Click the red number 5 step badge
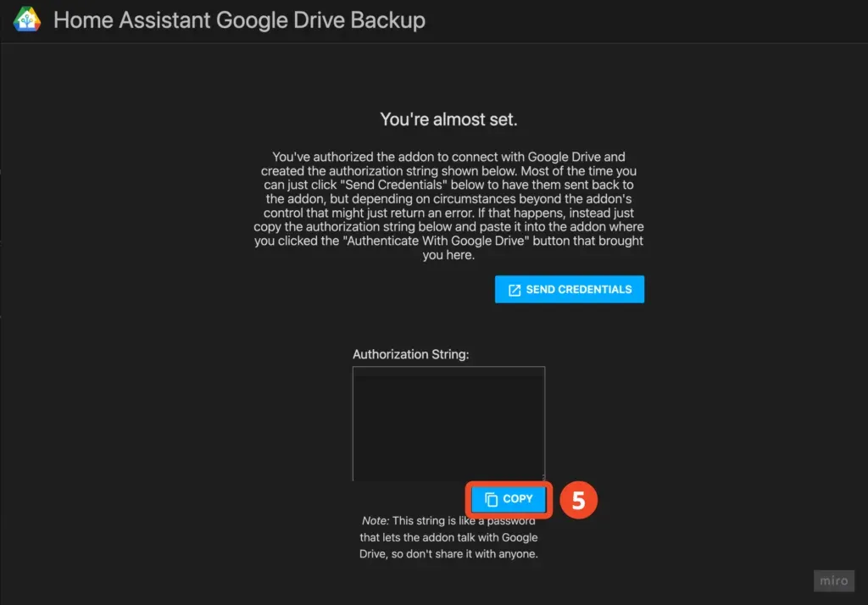The image size is (868, 605). point(578,500)
